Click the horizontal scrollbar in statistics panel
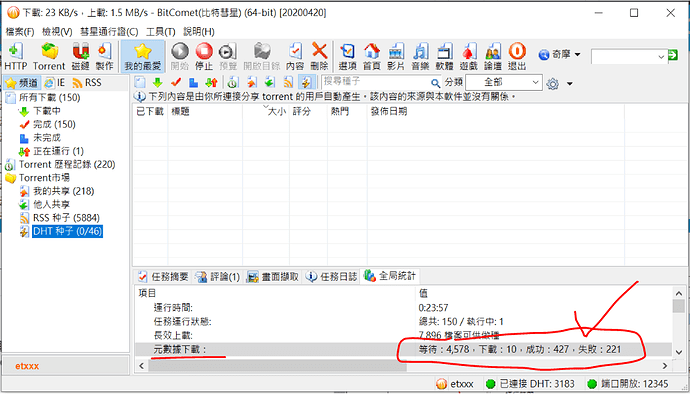This screenshot has height=394, width=690. tap(402, 366)
